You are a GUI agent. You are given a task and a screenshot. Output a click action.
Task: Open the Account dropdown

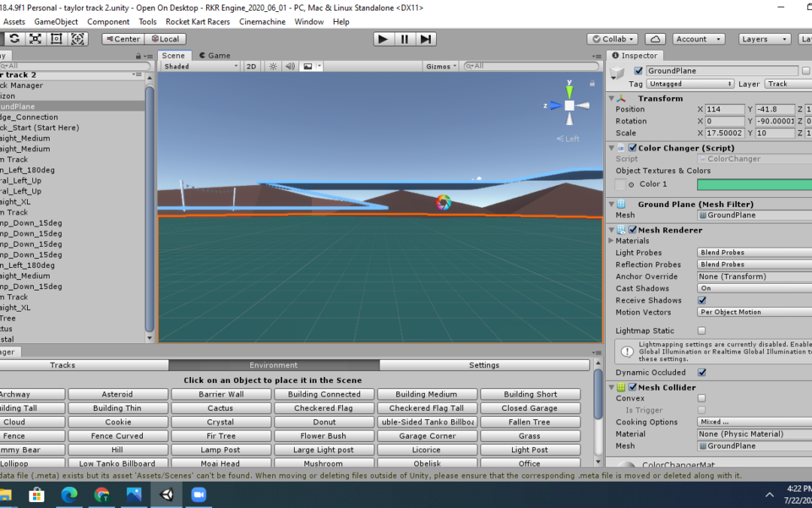[x=698, y=39]
